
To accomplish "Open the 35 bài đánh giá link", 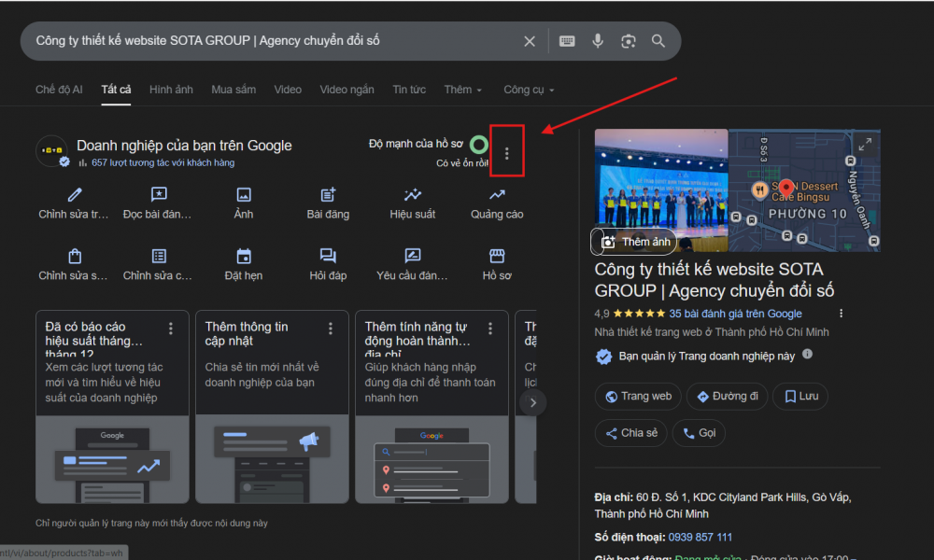I will coord(735,314).
